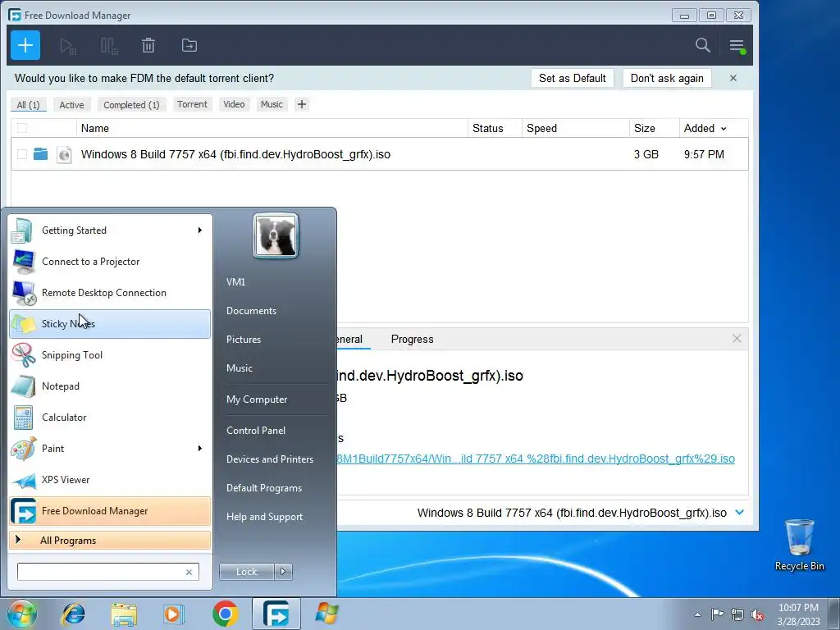Screen dimensions: 840x630
Task: Launch Sticky Notes from Start menu
Action: (110, 323)
